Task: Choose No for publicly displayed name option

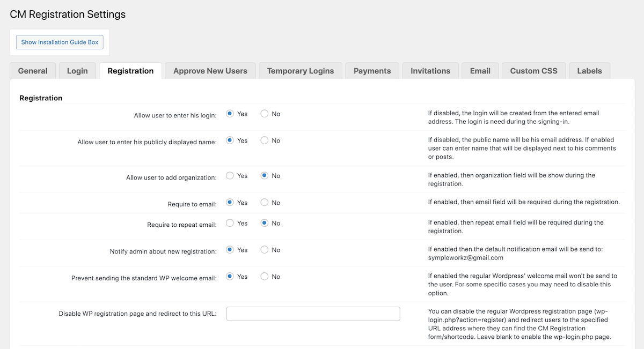Action: coord(264,140)
